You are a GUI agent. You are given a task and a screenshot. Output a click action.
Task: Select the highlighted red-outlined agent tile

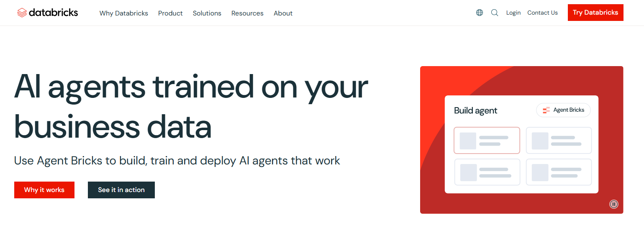pos(487,141)
